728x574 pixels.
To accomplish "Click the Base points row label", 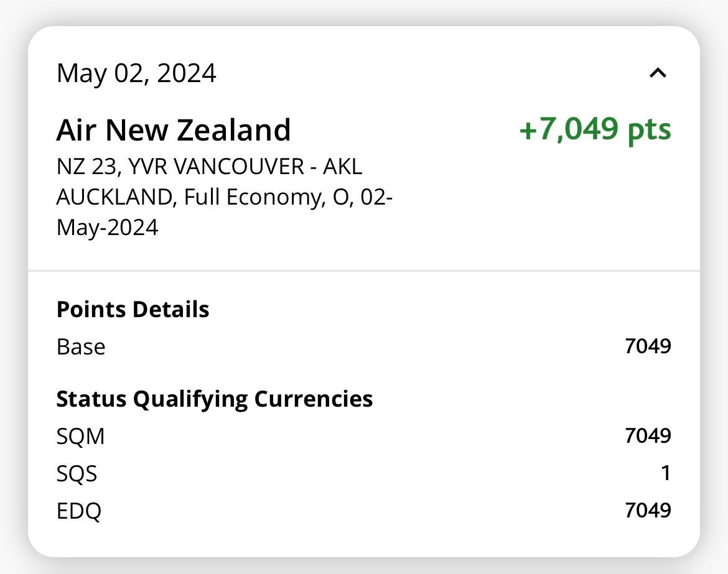I will (81, 346).
